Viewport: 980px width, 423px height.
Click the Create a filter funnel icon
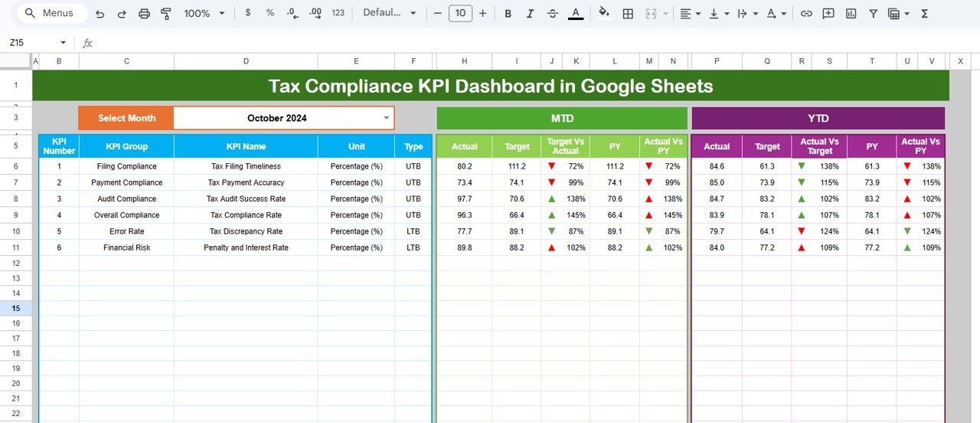[872, 13]
